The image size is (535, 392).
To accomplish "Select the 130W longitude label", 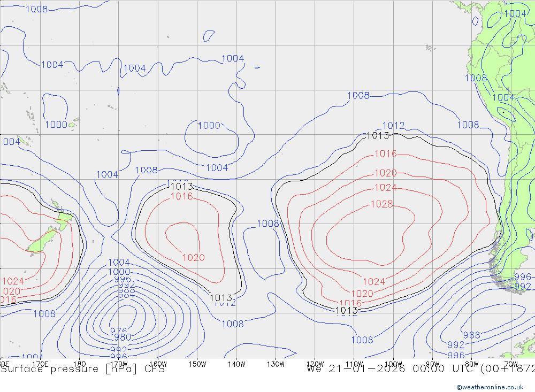I will pyautogui.click(x=276, y=364).
